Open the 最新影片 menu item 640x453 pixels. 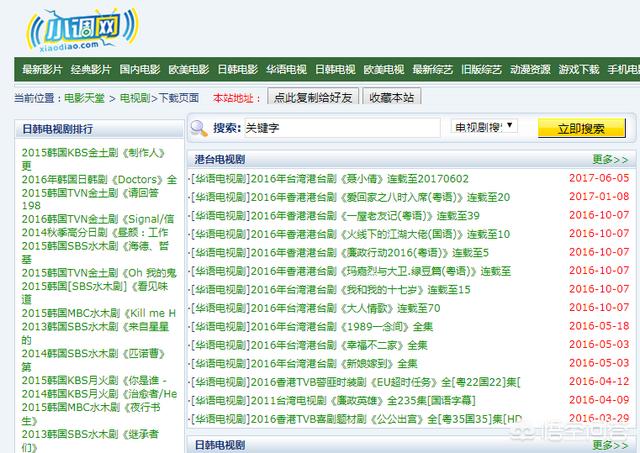coord(42,69)
